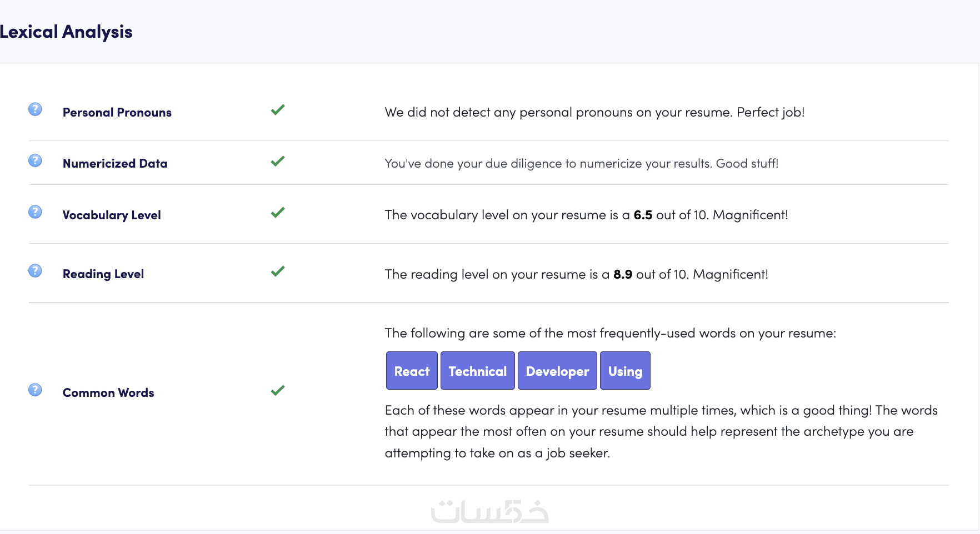
Task: Click the Personal Pronouns green checkmark
Action: pos(278,110)
